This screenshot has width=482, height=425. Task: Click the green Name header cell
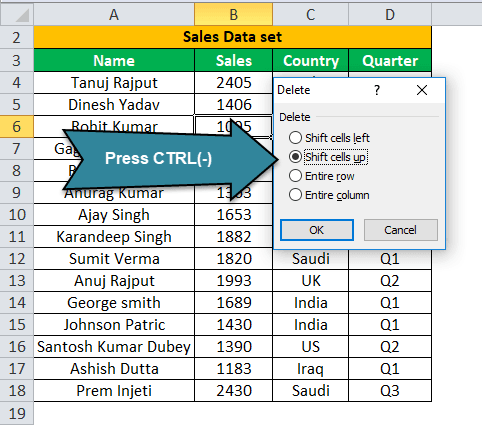tap(114, 60)
